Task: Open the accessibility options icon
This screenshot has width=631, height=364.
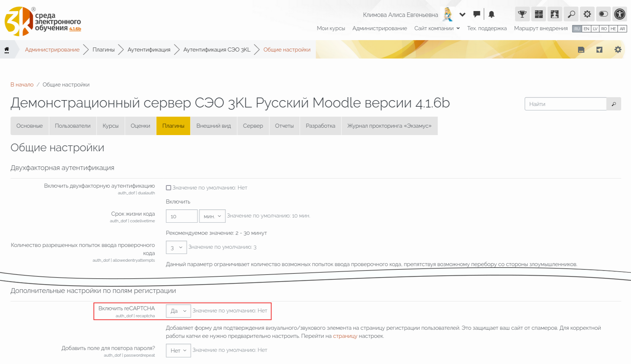Action: 620,14
